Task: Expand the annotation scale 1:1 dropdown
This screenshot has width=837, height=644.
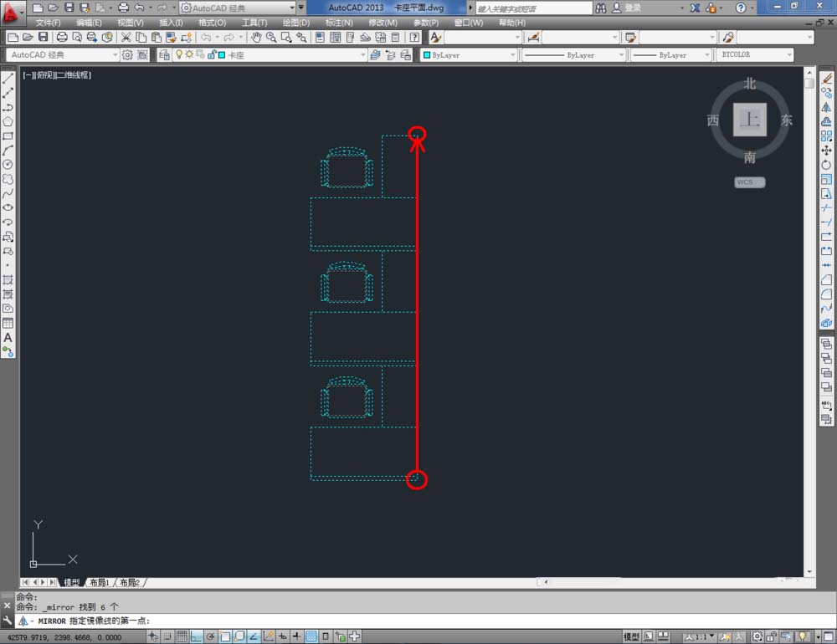Action: [700, 636]
